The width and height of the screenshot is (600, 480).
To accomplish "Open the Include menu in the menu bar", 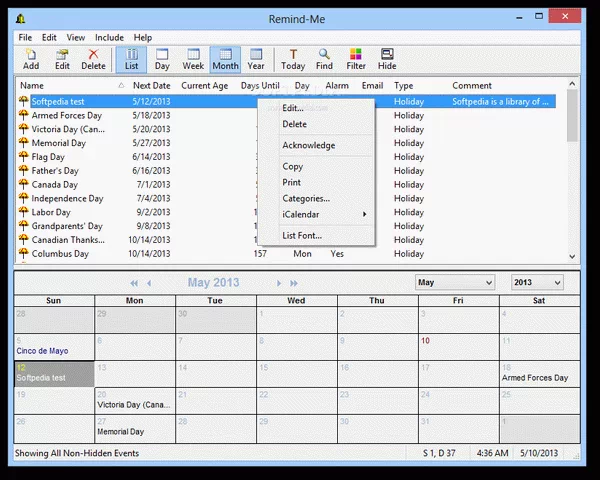I will point(109,37).
